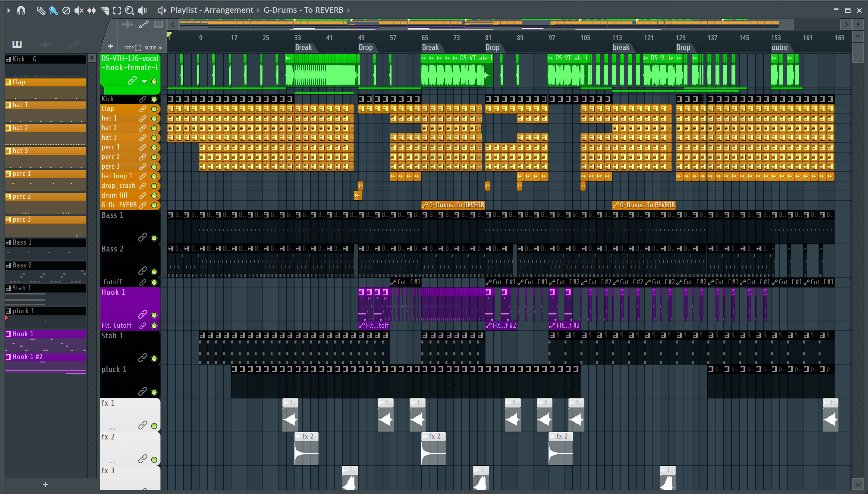Image resolution: width=868 pixels, height=494 pixels.
Task: Toggle the magnet snap icon
Action: [21, 10]
